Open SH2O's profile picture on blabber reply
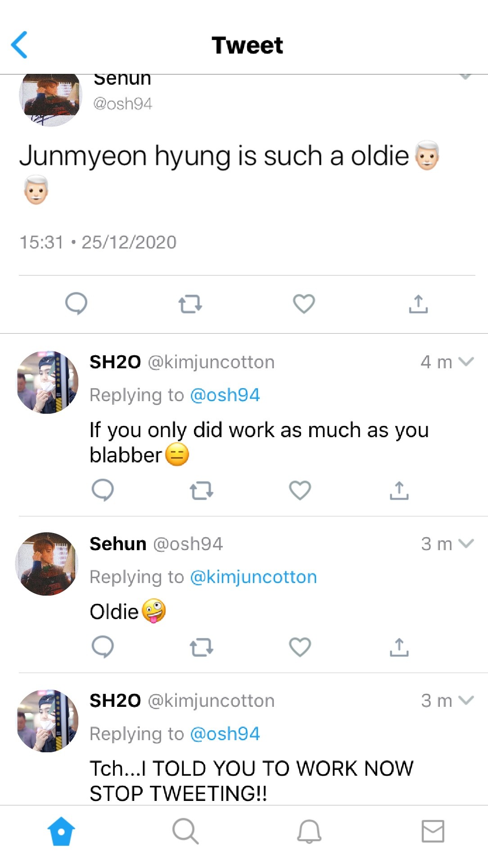The height and width of the screenshot is (868, 488). (47, 382)
